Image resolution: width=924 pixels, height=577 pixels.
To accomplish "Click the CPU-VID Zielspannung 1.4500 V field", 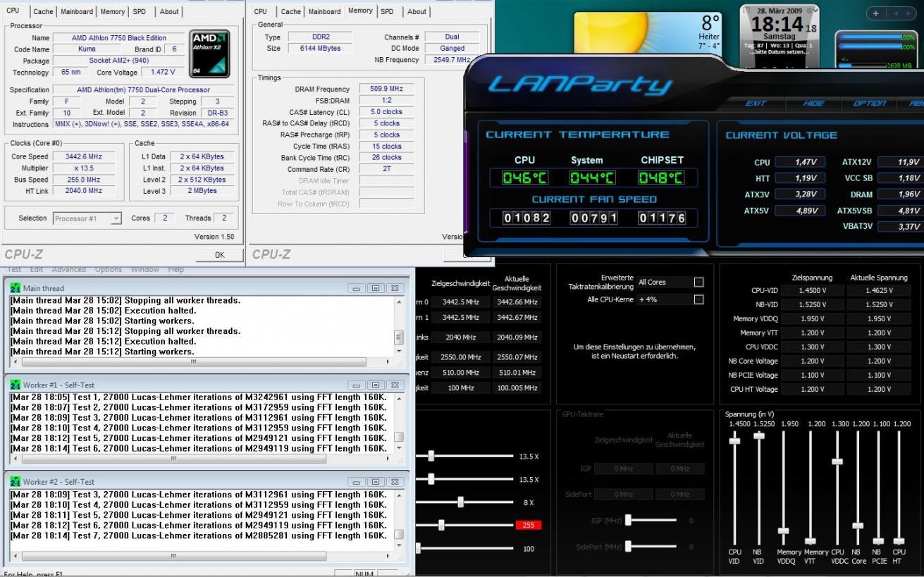I will tap(813, 290).
